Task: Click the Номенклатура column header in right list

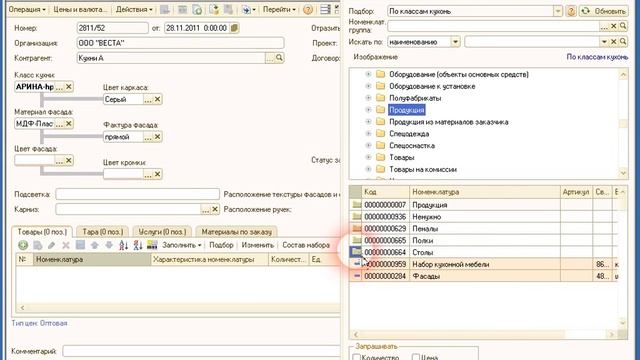Action: [x=484, y=191]
